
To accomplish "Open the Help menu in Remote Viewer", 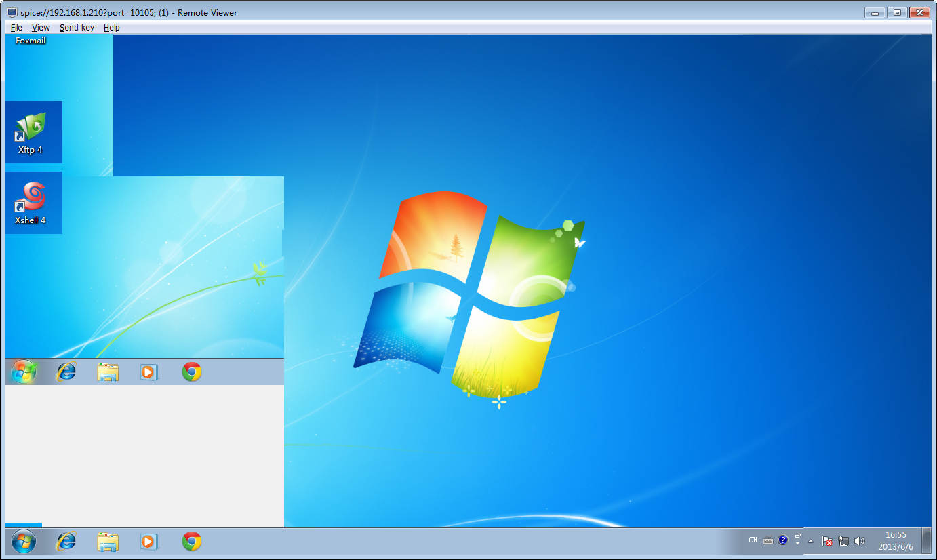I will coord(112,28).
